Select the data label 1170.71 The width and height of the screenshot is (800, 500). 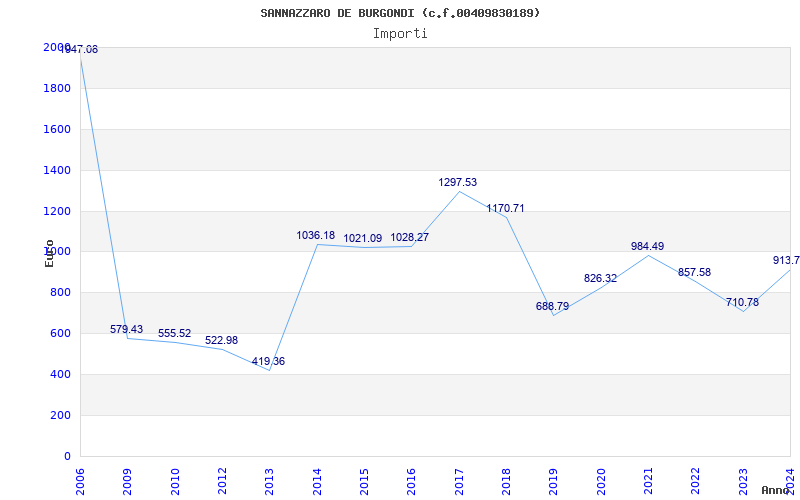(x=505, y=208)
